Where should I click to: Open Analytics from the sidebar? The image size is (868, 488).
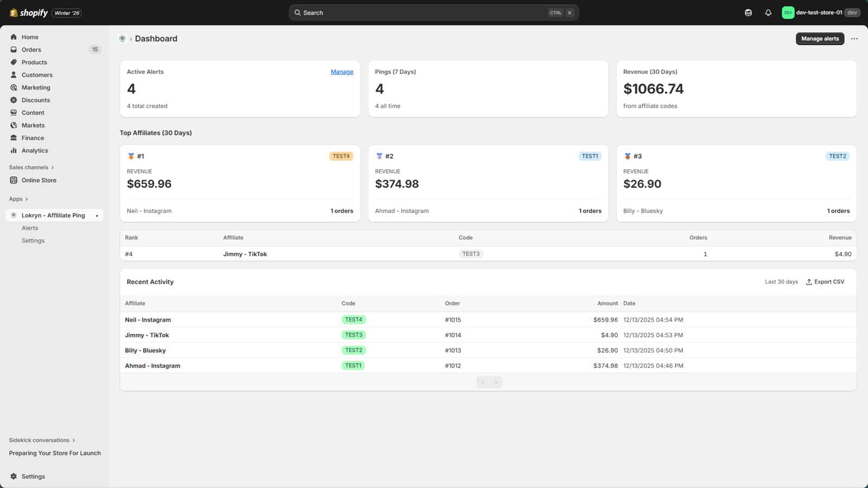tap(34, 150)
